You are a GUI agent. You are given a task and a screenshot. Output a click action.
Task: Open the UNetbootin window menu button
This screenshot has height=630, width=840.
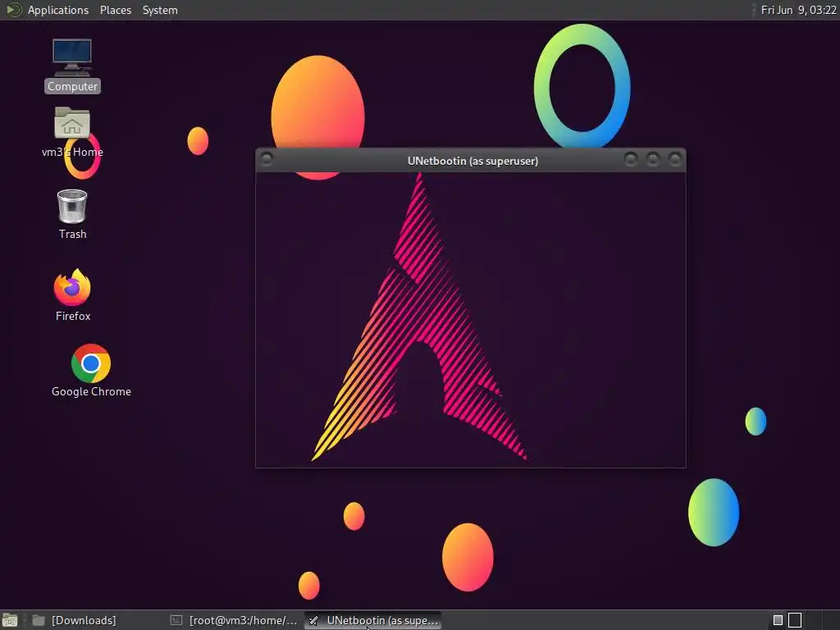coord(267,158)
